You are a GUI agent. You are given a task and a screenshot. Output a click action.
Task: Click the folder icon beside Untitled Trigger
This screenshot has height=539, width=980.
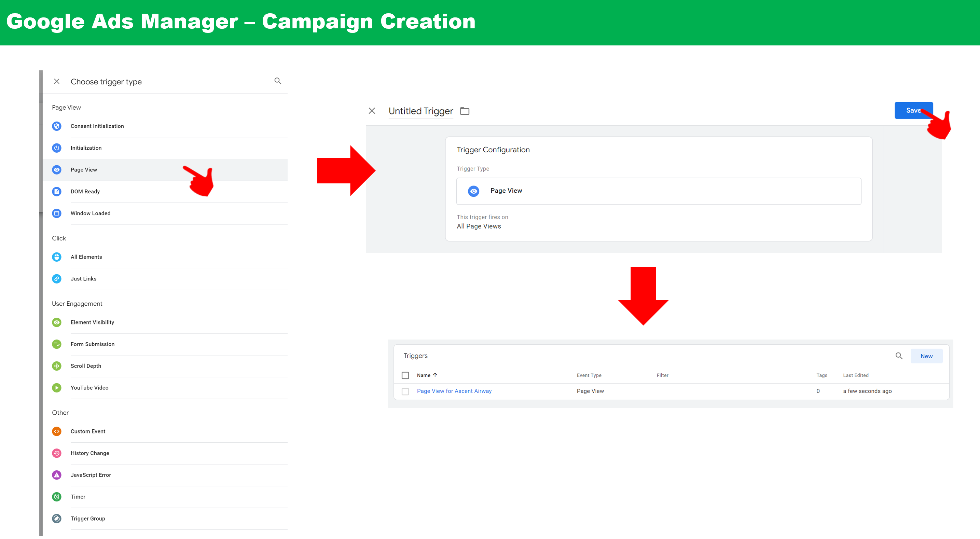pyautogui.click(x=465, y=111)
